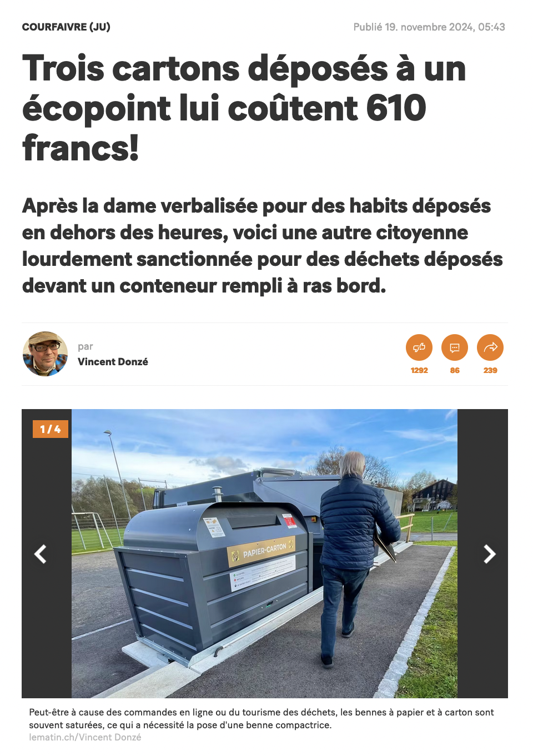533x756 pixels.
Task: Click the 1/4 gallery counter badge
Action: point(51,429)
